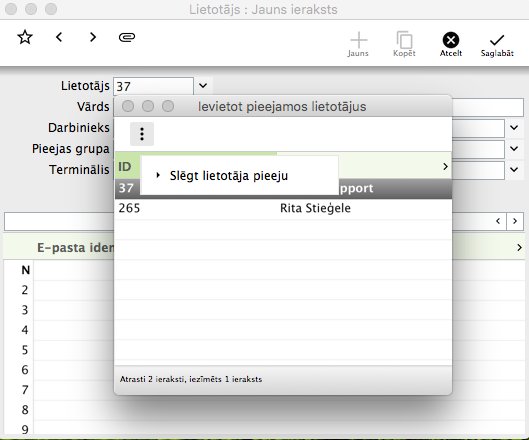The image size is (529, 440).
Task: Save the record with Saglabāt
Action: 497,45
